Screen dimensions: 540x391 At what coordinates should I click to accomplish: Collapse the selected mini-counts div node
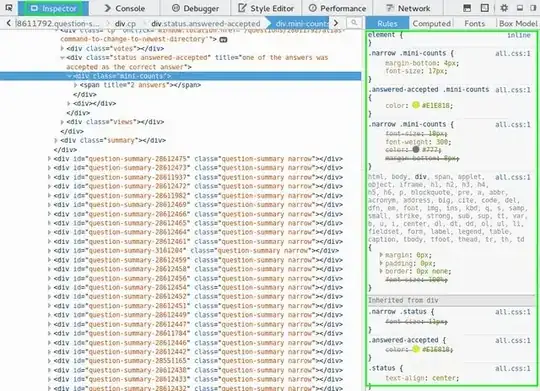69,76
